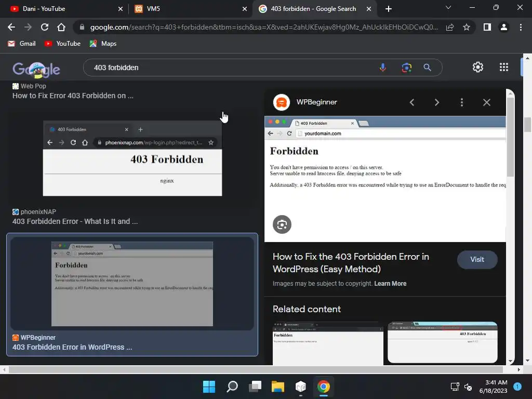This screenshot has height=399, width=532.
Task: Expand the tab search chevron
Action: pos(448,7)
